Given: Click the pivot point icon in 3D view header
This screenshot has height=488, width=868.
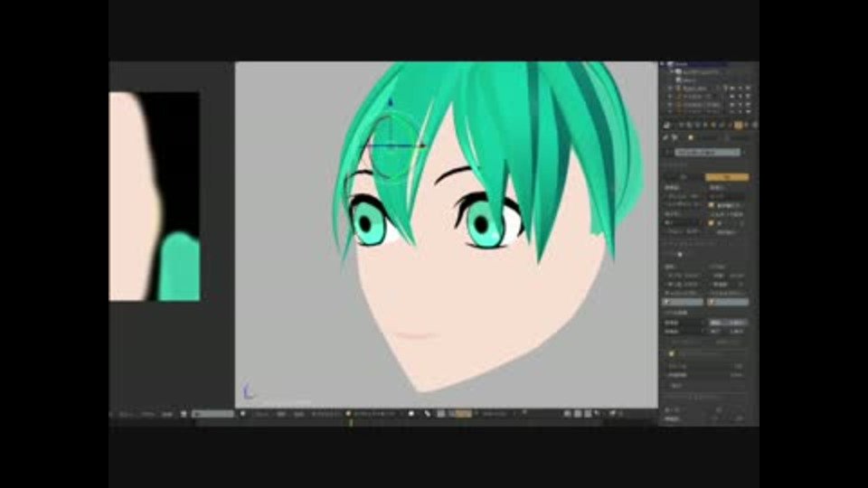Looking at the screenshot, I should 428,413.
